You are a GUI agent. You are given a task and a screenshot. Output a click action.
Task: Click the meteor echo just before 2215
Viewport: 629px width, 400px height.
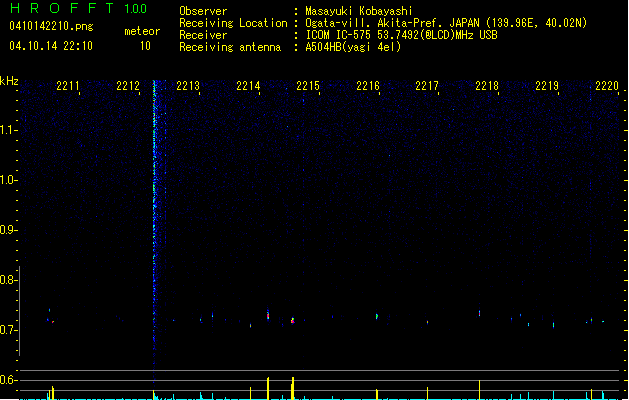point(292,321)
